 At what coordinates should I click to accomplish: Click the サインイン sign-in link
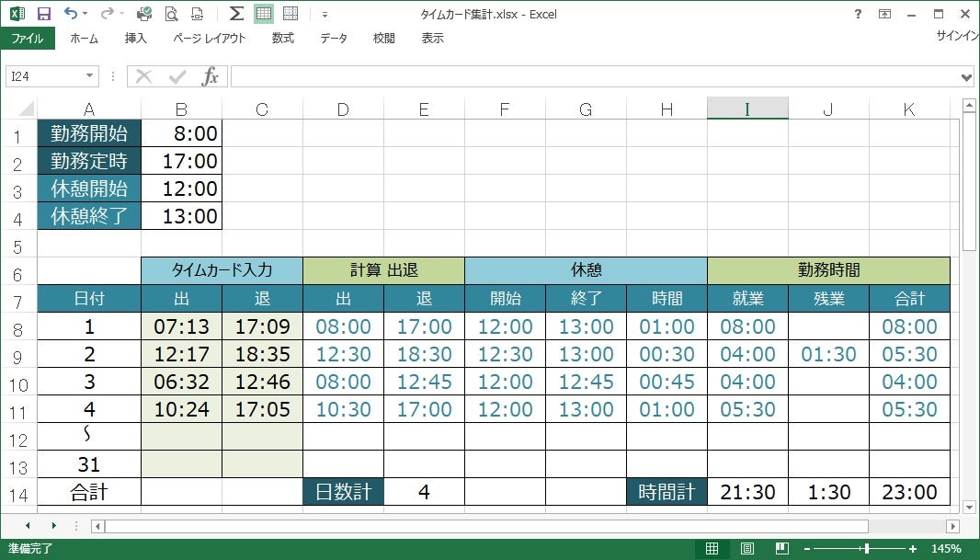click(x=957, y=36)
